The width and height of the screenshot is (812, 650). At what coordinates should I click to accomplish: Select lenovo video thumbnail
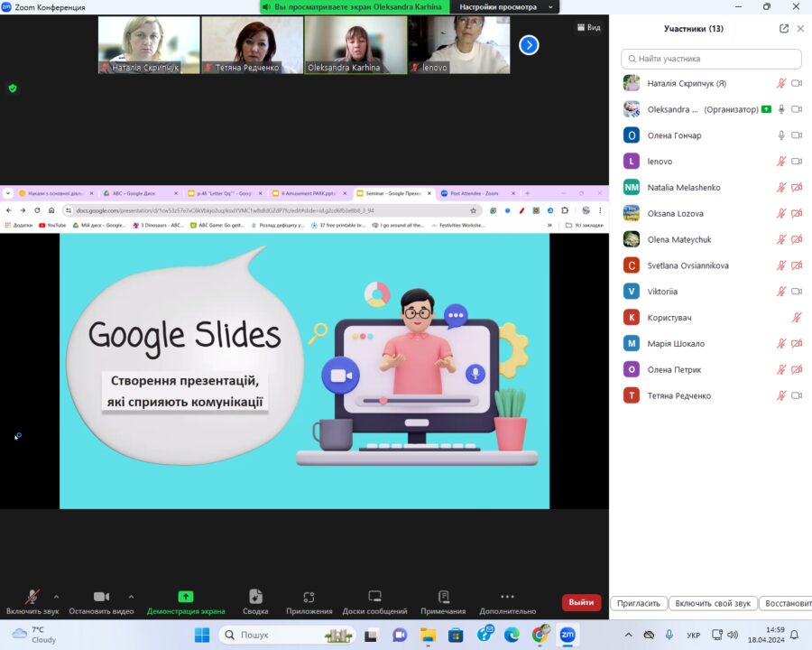pos(459,45)
